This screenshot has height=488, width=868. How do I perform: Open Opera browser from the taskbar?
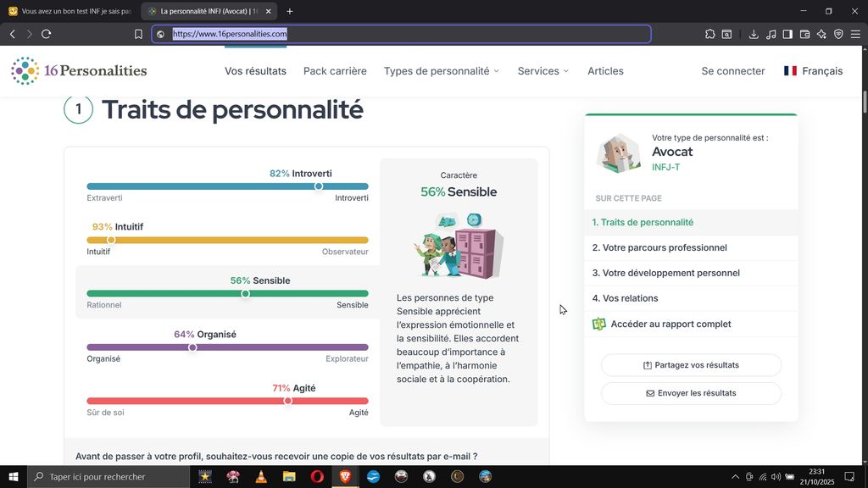point(317,477)
